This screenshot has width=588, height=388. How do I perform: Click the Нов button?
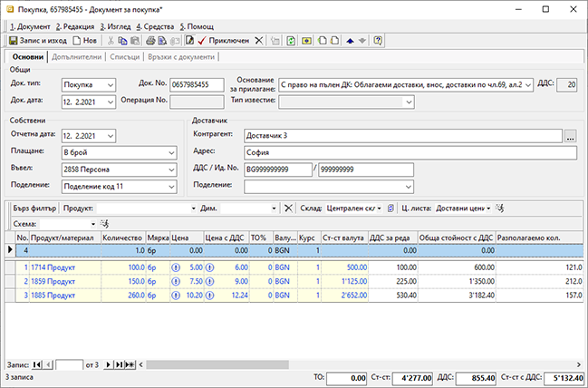(83, 41)
